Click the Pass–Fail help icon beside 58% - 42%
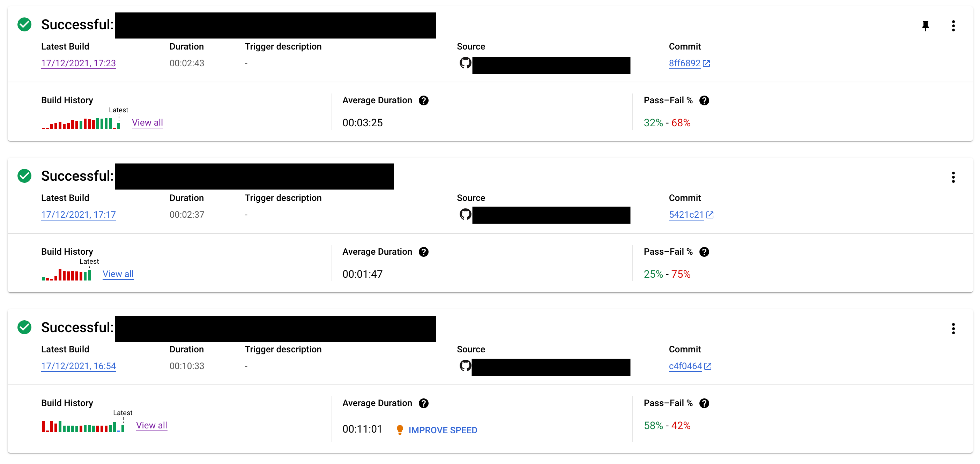The width and height of the screenshot is (980, 464). pyautogui.click(x=704, y=403)
